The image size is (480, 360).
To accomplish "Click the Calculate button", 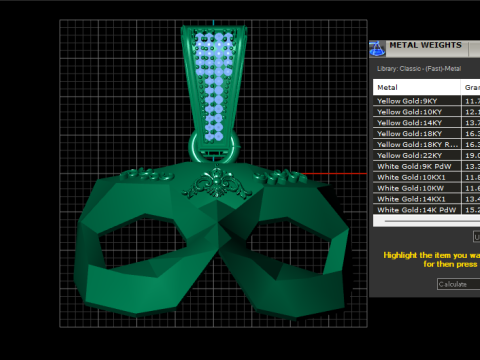I will [459, 284].
